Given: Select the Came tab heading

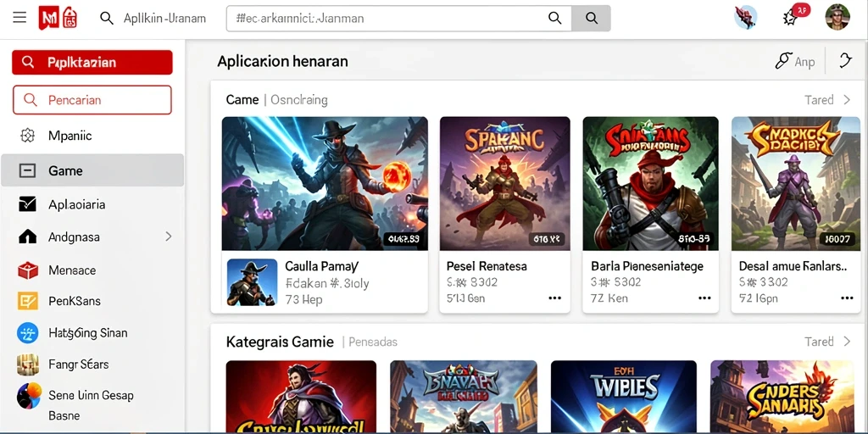Looking at the screenshot, I should click(x=242, y=100).
